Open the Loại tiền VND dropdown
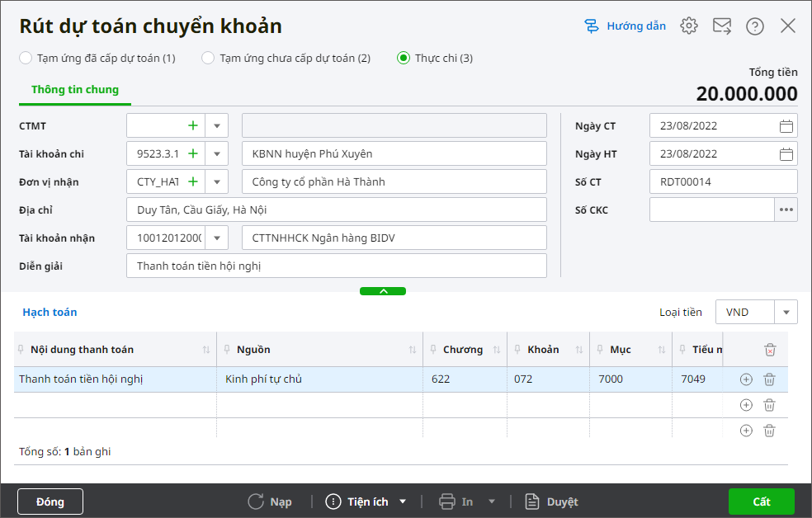The width and height of the screenshot is (812, 518). (786, 312)
